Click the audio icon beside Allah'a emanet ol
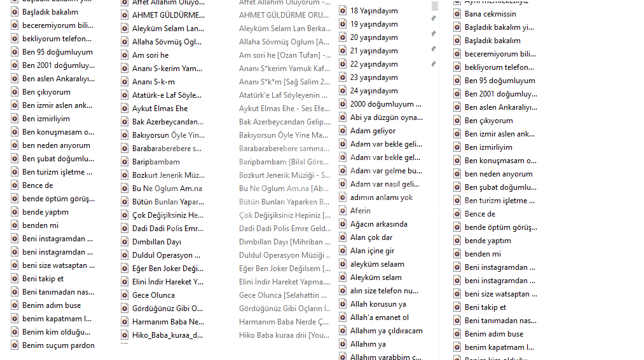The height and width of the screenshot is (360, 644). pyautogui.click(x=343, y=317)
